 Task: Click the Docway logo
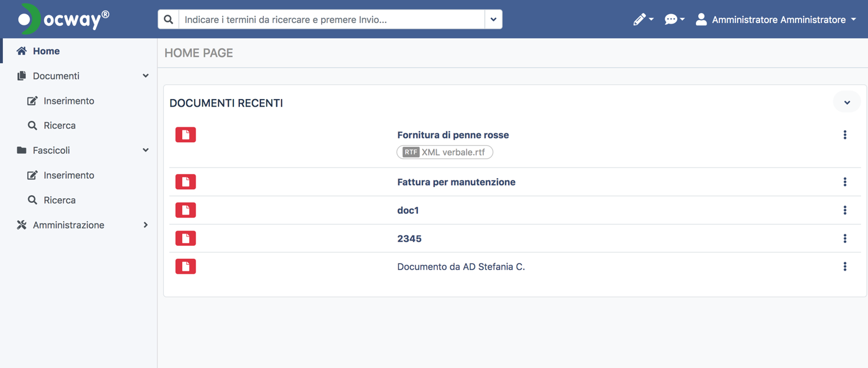[x=64, y=19]
